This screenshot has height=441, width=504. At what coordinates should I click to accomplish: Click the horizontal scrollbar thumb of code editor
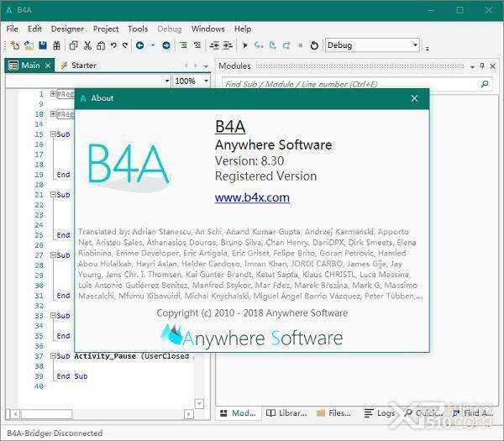click(x=47, y=414)
